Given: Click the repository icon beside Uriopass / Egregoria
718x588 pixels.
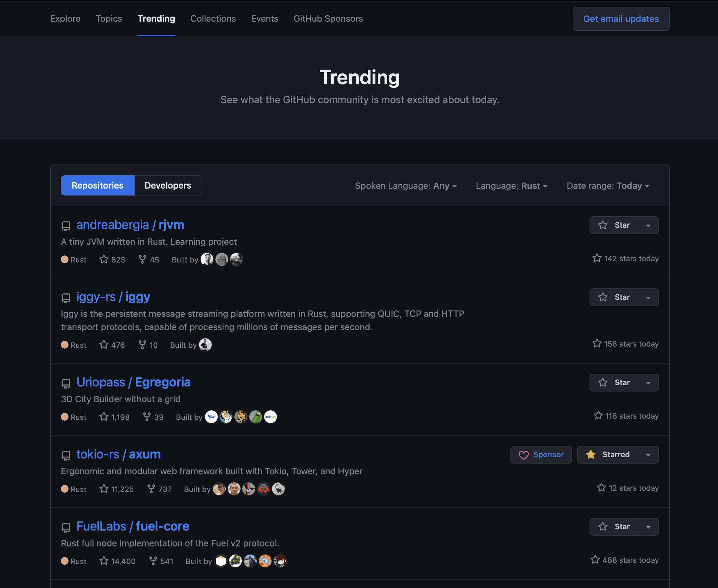Looking at the screenshot, I should 66,383.
